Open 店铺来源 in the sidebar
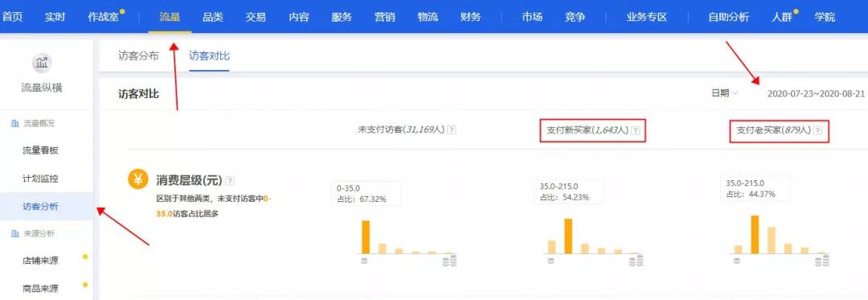 pos(40,261)
